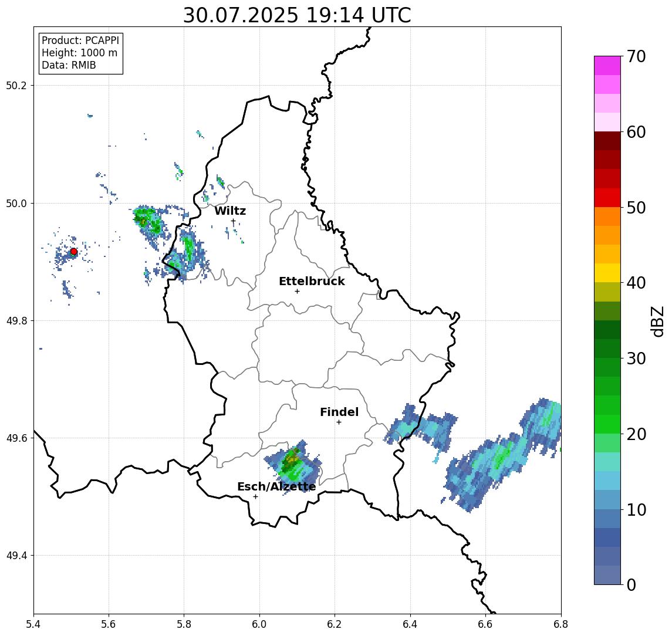Click the 50 tick label on the colorbar
The height and width of the screenshot is (636, 672).
tap(636, 208)
